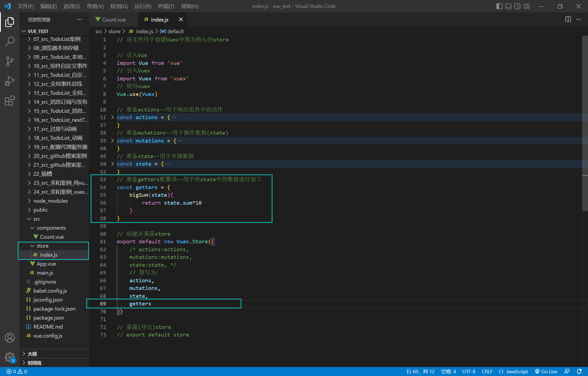This screenshot has width=588, height=376.
Task: Toggle the secondary side bar visibility
Action: click(517, 6)
